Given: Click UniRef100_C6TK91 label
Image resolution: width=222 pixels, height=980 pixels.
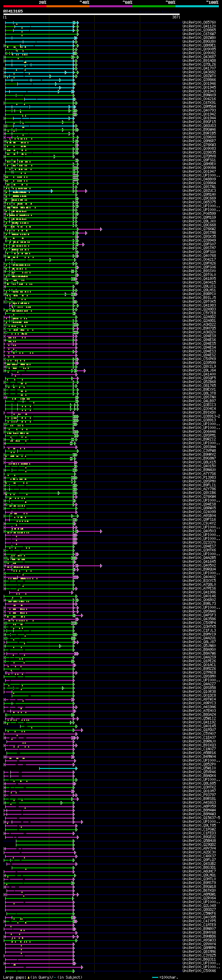Looking at the screenshot, I should point(199,103).
